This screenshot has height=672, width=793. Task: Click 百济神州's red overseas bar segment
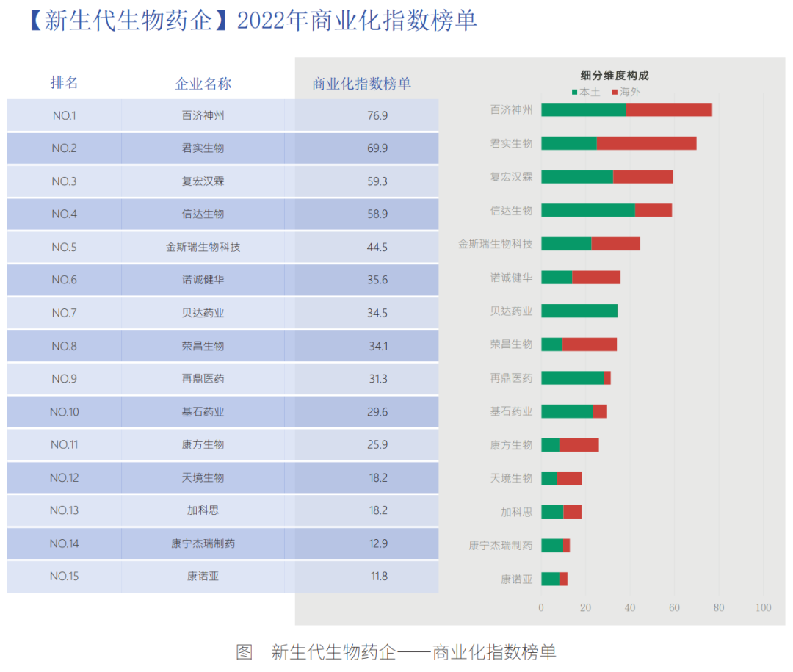[x=668, y=110]
